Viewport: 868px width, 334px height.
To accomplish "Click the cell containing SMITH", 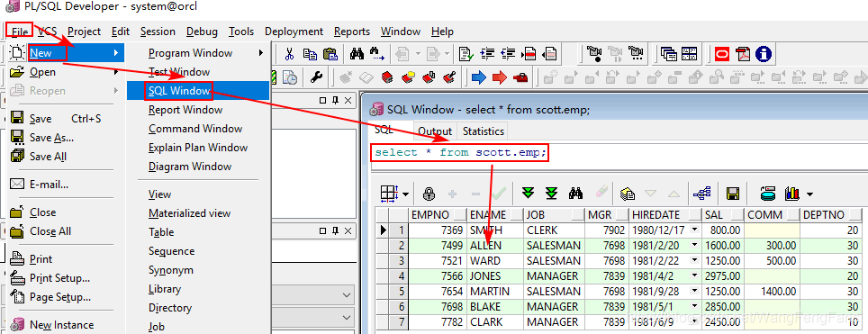I will (495, 230).
